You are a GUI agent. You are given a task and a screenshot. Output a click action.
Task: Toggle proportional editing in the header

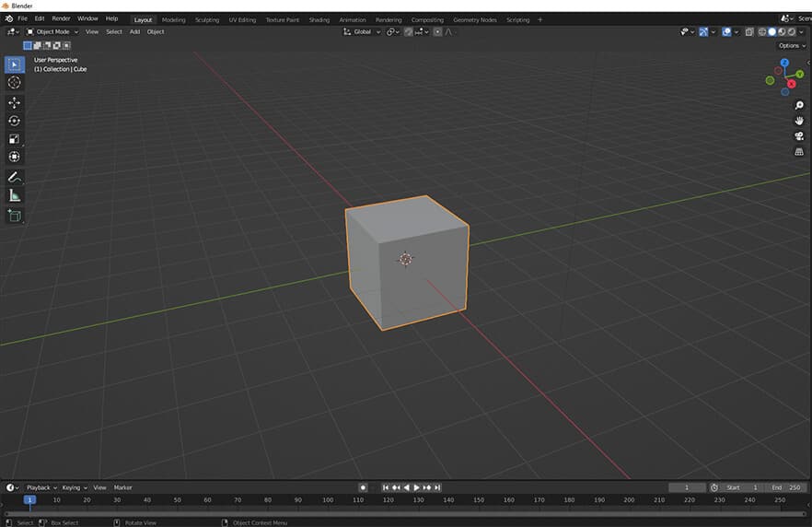[x=437, y=31]
